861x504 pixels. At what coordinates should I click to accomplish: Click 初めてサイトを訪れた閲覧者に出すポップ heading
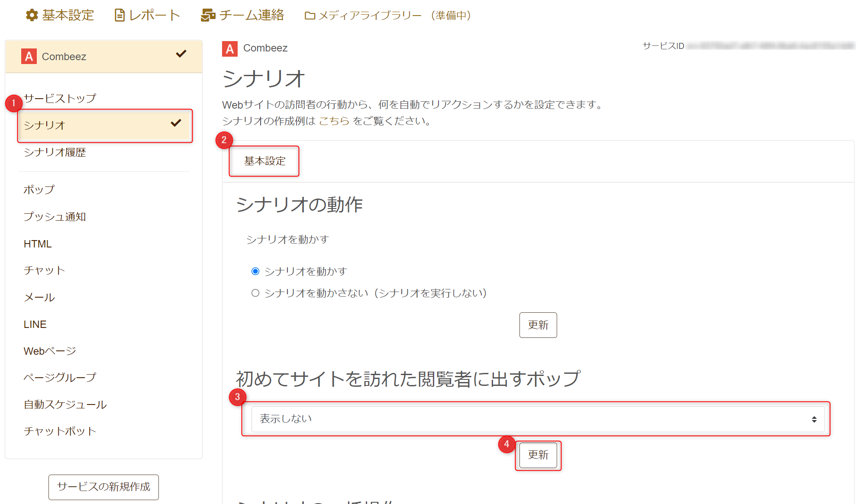tap(408, 379)
